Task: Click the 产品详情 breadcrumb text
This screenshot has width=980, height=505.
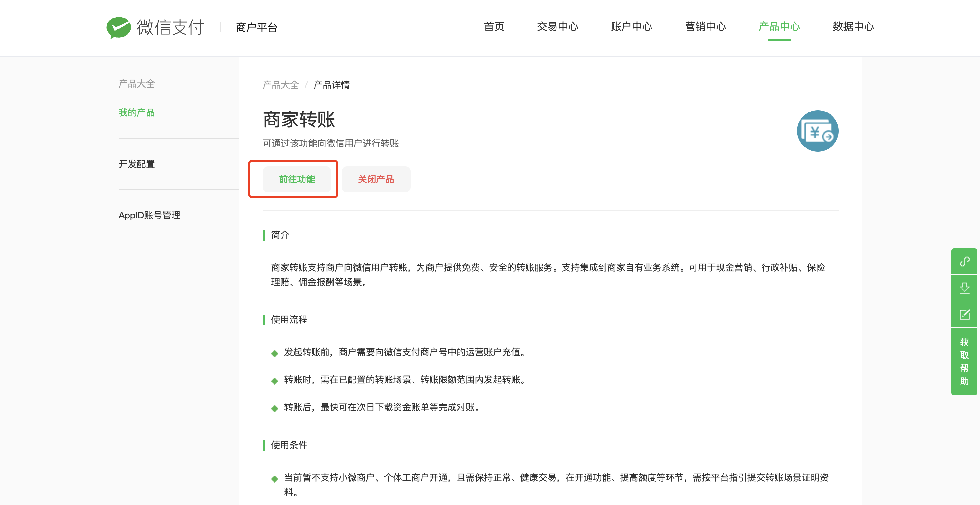Action: click(x=331, y=85)
